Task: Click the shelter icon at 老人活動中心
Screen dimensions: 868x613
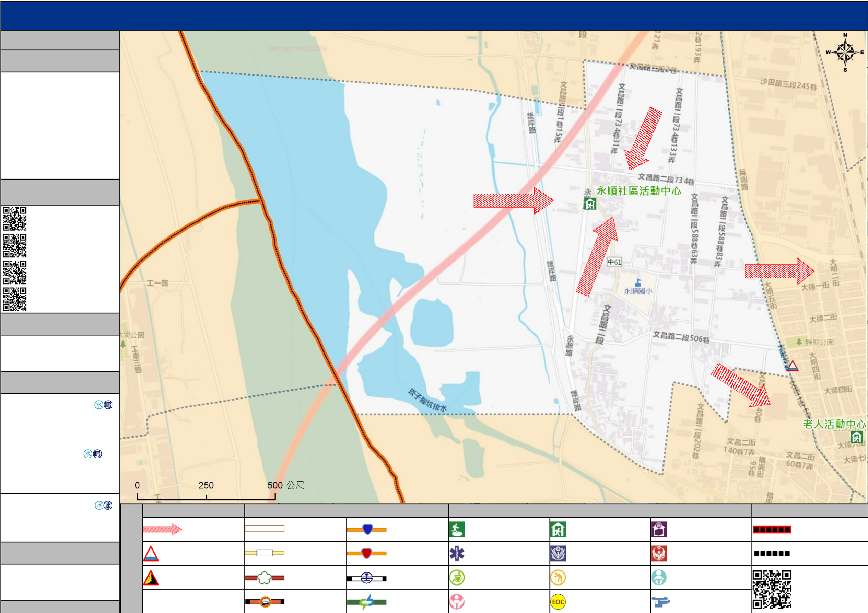Action: pos(857,437)
